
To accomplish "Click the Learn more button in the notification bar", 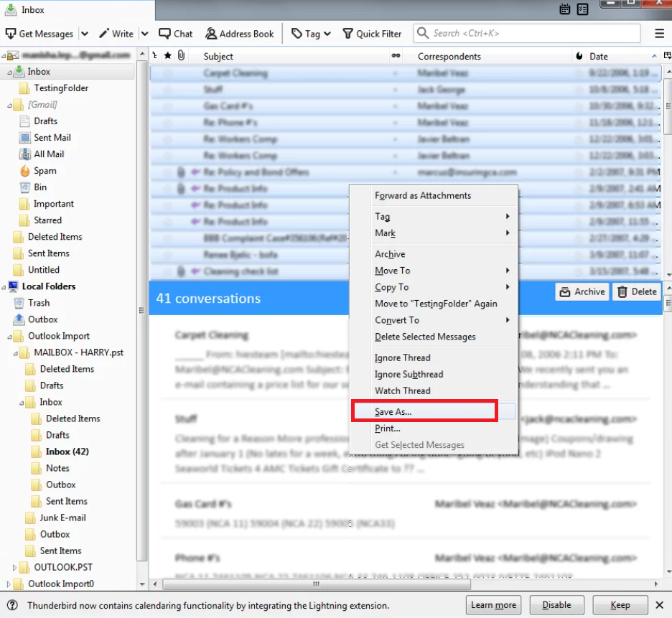I will (493, 604).
